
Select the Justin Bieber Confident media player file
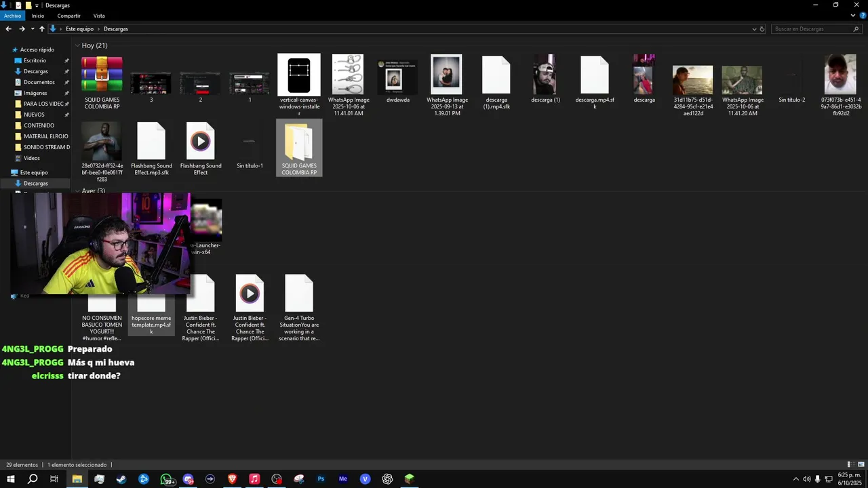click(250, 307)
